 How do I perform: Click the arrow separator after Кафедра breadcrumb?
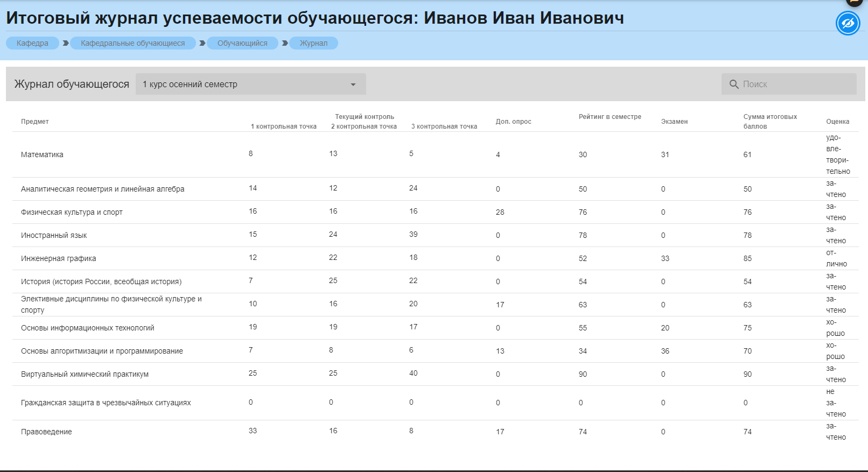click(x=66, y=43)
